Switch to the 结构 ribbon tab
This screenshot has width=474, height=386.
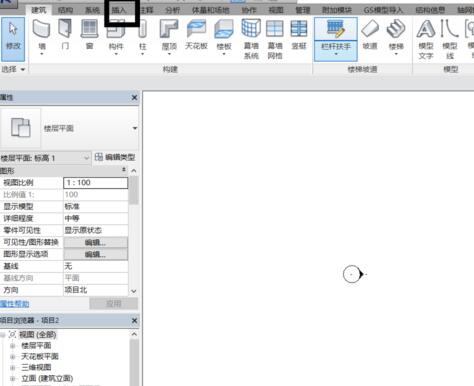65,10
